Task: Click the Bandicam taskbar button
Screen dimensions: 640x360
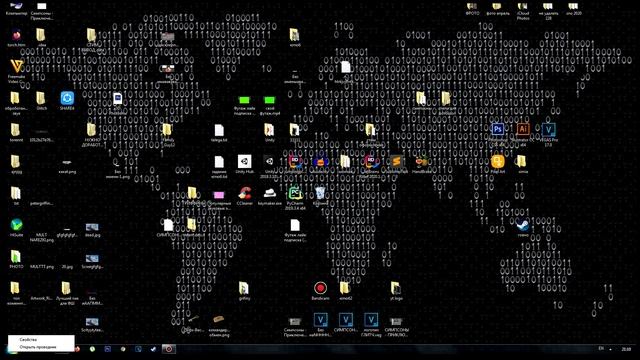Action: click(169, 349)
